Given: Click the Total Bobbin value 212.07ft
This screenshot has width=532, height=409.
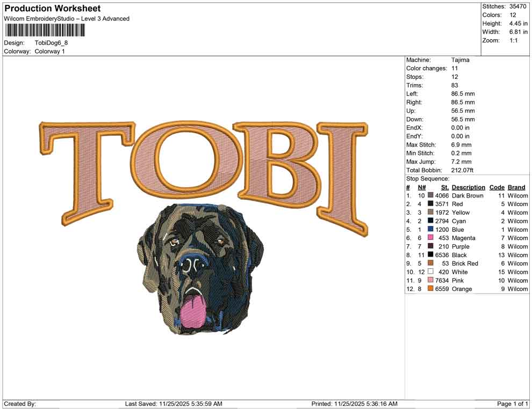Looking at the screenshot, I should click(462, 170).
